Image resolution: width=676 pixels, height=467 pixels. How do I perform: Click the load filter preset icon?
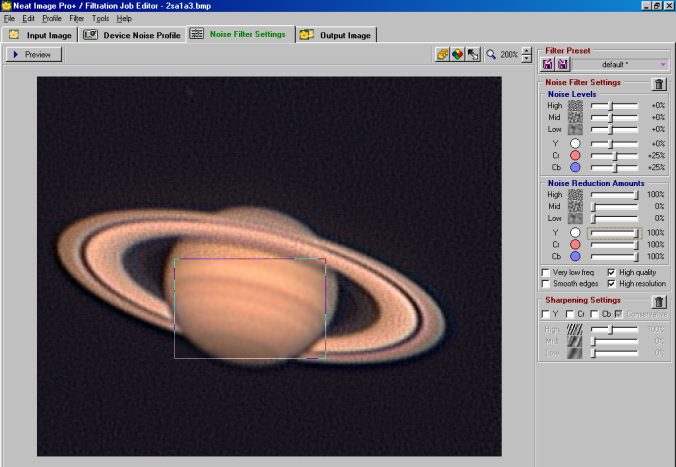coord(548,64)
